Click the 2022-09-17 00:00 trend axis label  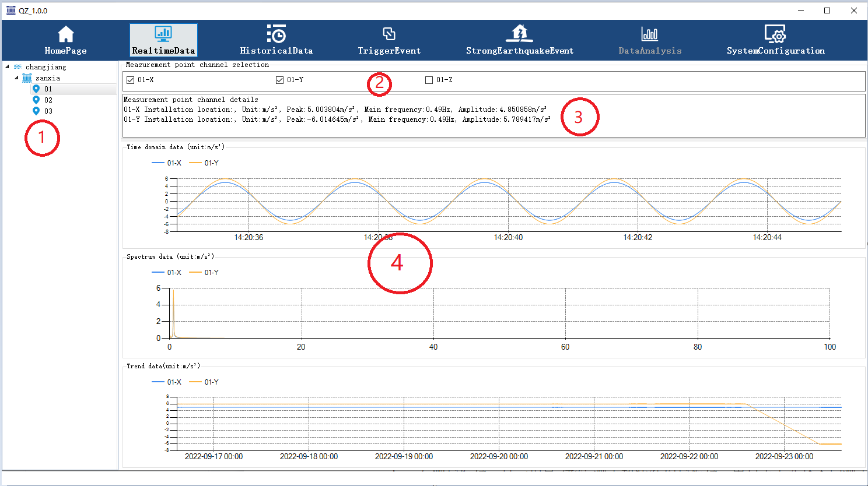213,456
